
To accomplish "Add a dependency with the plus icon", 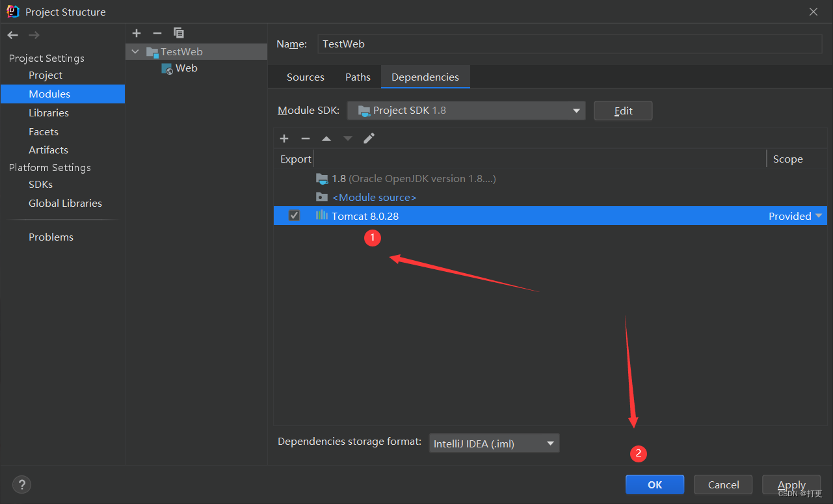I will [284, 139].
